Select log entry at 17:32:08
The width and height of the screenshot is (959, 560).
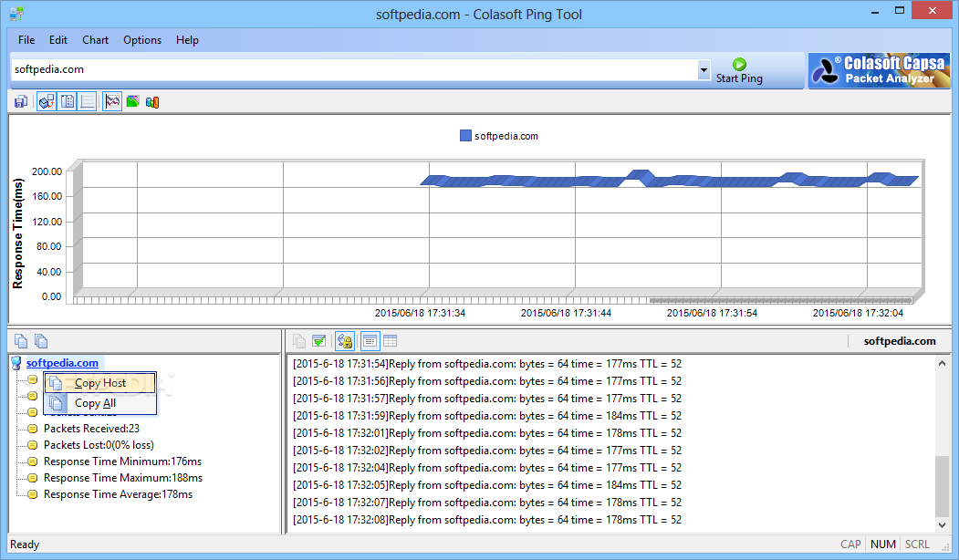(487, 520)
